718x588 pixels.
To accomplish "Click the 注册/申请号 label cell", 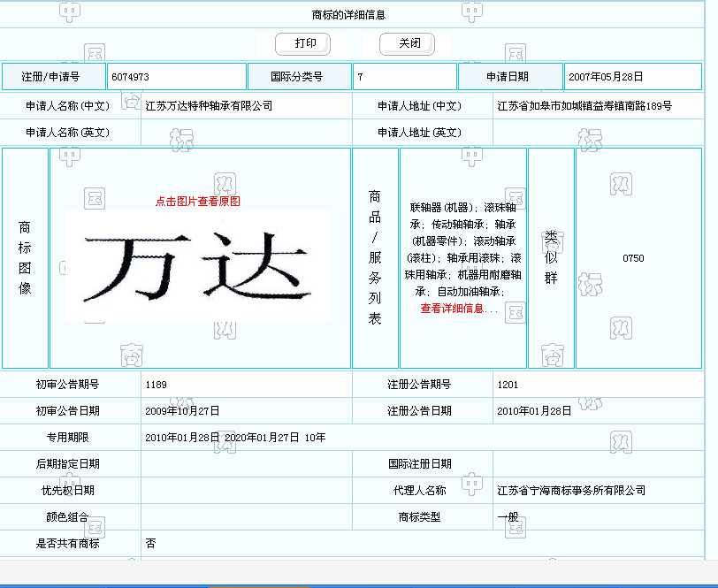I will pos(54,77).
